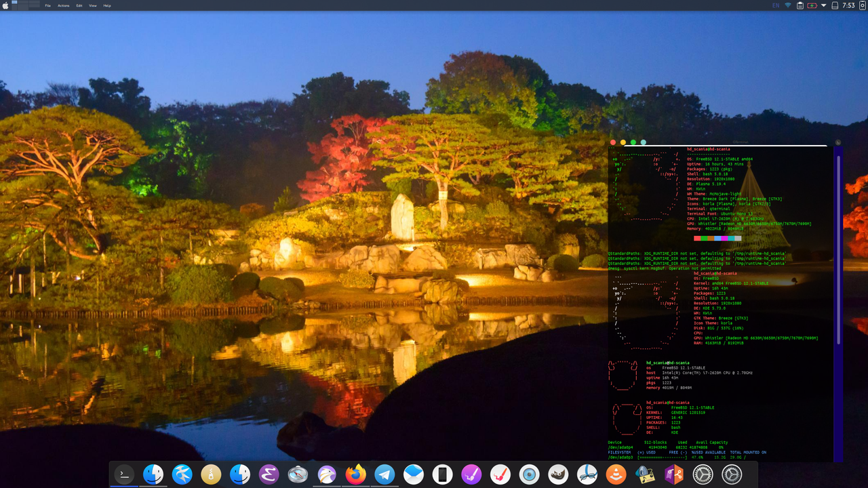Open the terminal icon in the dock
Viewport: 868px width, 488px height.
[x=123, y=474]
